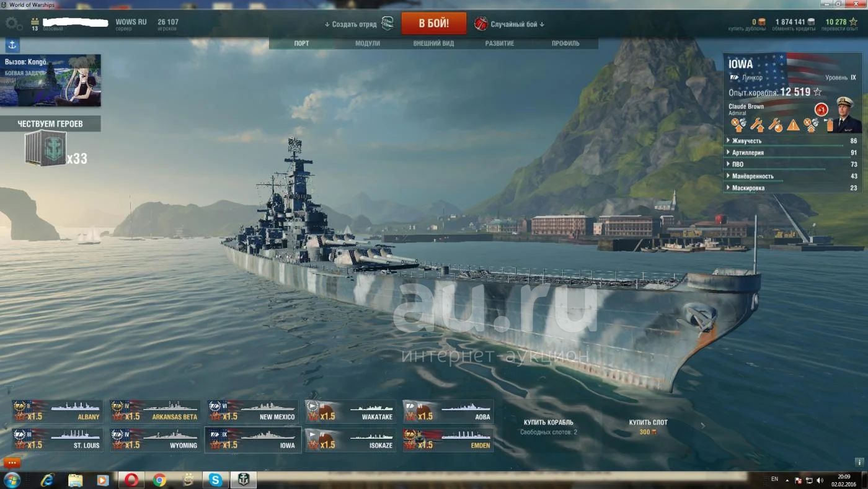Image resolution: width=868 pixels, height=489 pixels.
Task: Expand the ПВО stat section
Action: coord(792,164)
